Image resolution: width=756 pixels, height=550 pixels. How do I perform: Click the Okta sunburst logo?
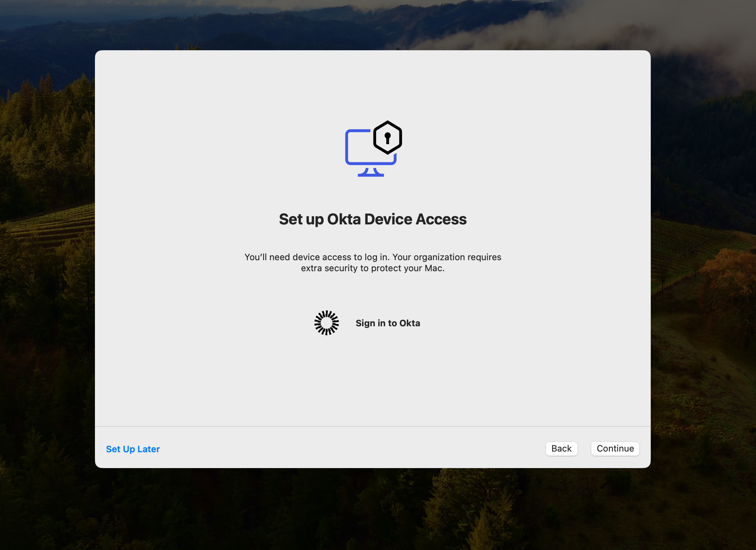point(326,323)
